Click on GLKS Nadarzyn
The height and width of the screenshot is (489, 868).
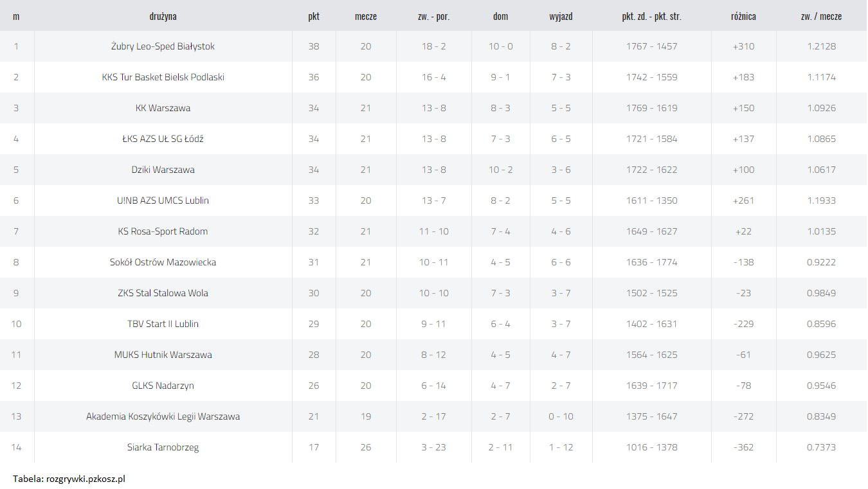point(163,386)
